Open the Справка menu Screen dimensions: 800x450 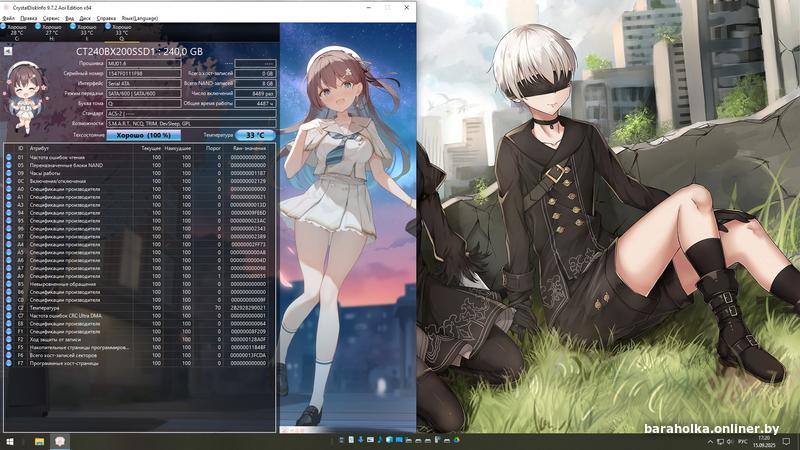[x=106, y=18]
